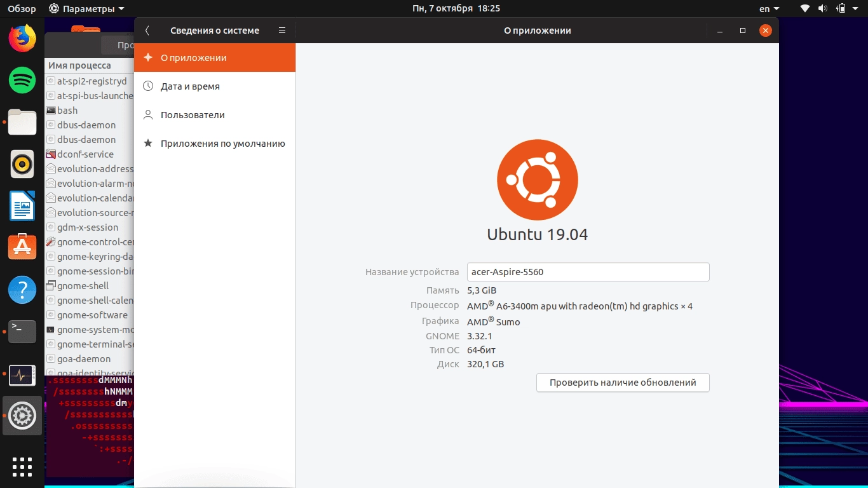
Task: Select Пользователи in the sidebar
Action: (215, 115)
